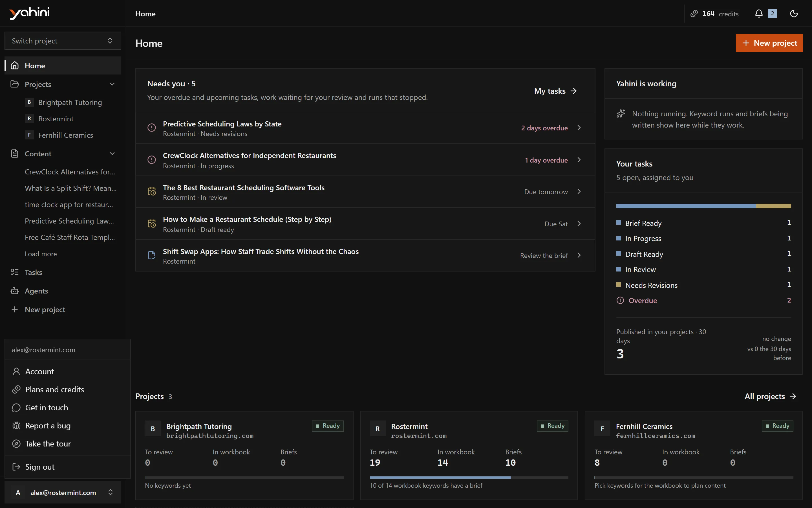Click Rostermint workbook progress bar
This screenshot has height=508, width=812.
click(x=469, y=478)
